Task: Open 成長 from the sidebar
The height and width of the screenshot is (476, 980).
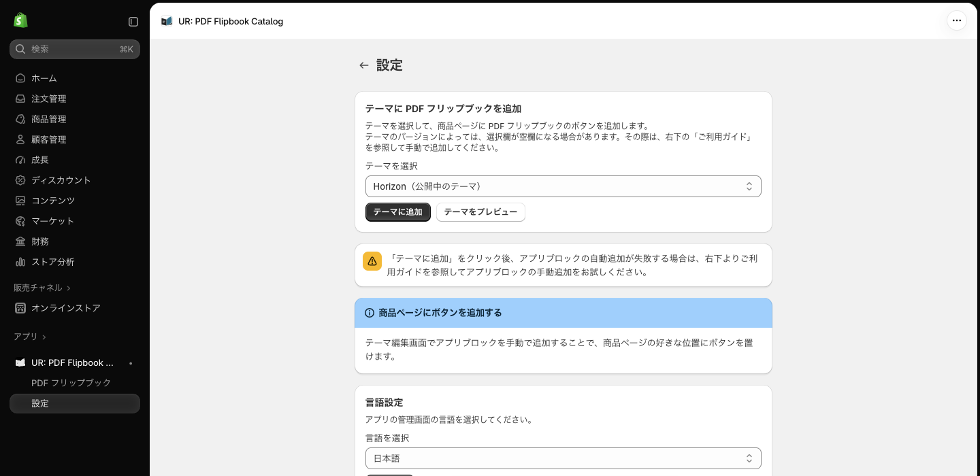Action: pos(75,160)
